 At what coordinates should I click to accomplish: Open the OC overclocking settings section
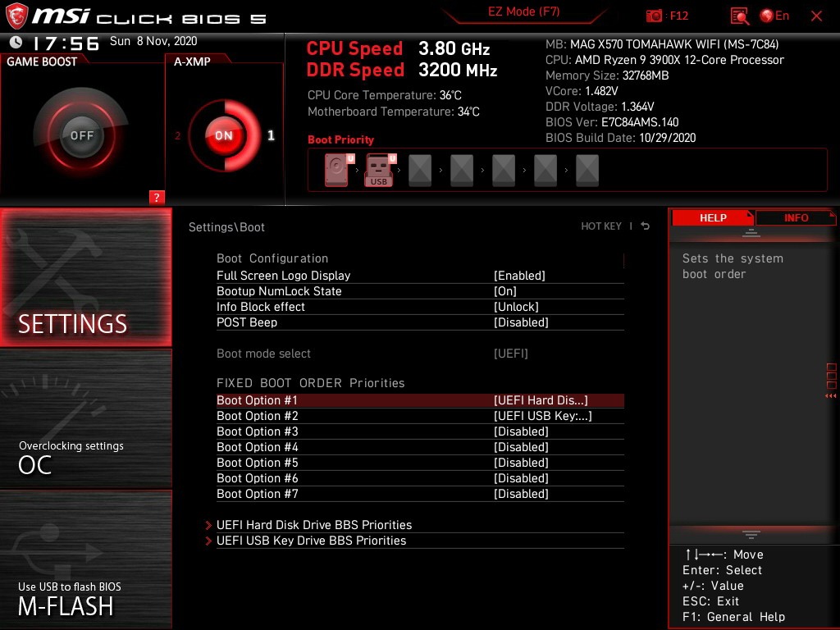pos(85,419)
